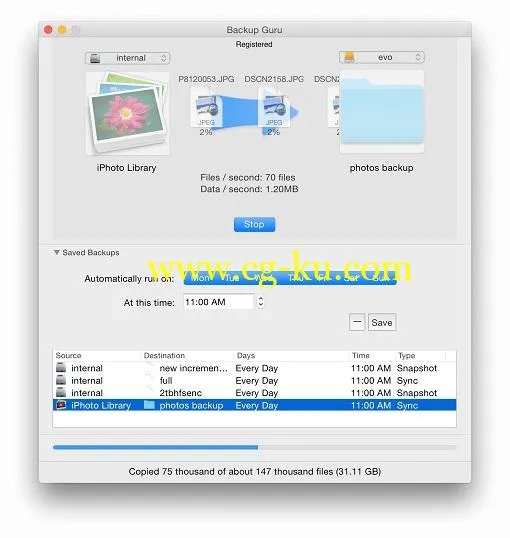The height and width of the screenshot is (538, 510).
Task: Click the Sync type in the full row
Action: pyautogui.click(x=407, y=381)
